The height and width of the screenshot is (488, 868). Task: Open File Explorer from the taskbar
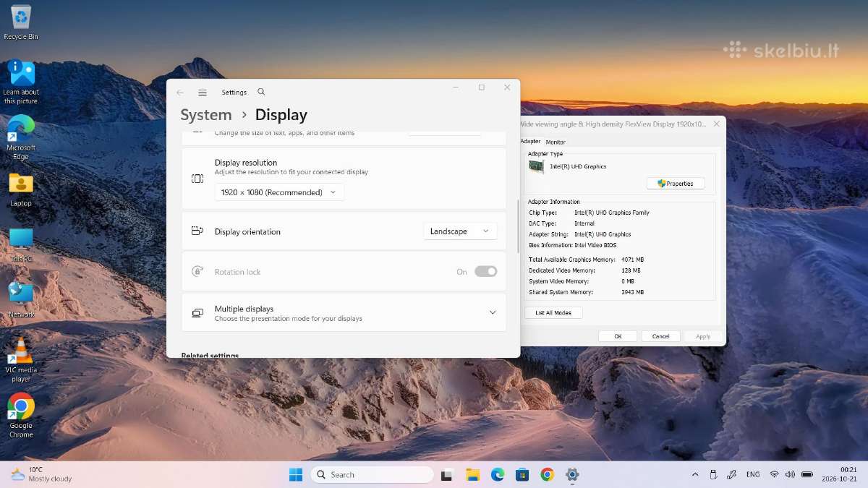472,475
